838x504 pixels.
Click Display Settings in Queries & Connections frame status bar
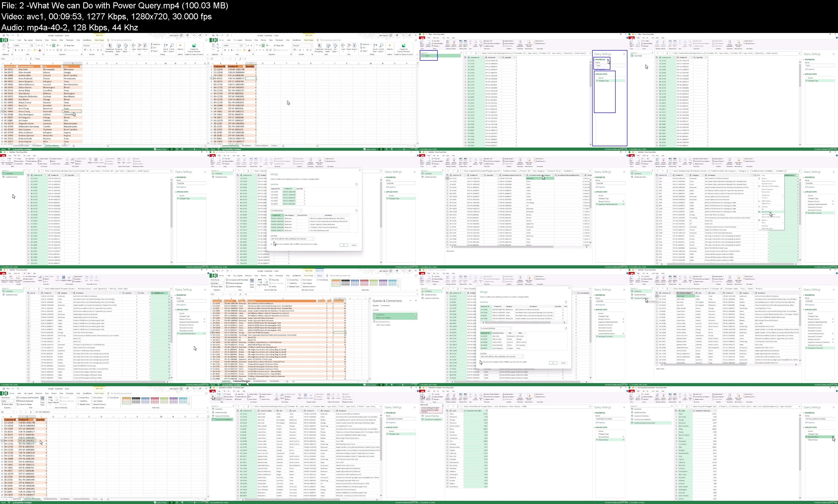tap(370, 385)
